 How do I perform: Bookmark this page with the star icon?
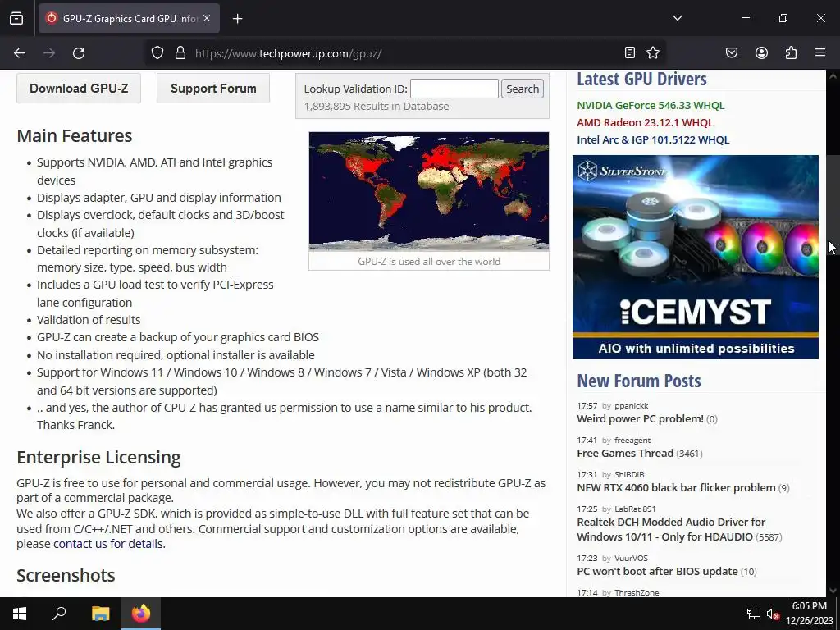coord(653,52)
